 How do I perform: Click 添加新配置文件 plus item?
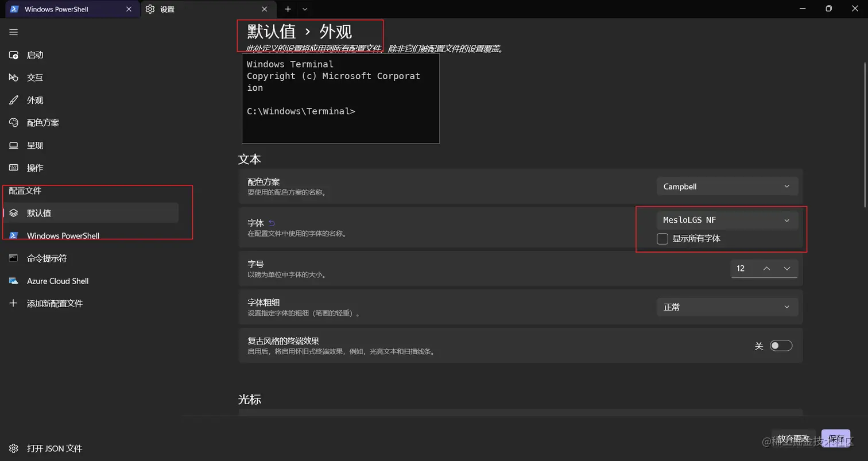[91, 303]
